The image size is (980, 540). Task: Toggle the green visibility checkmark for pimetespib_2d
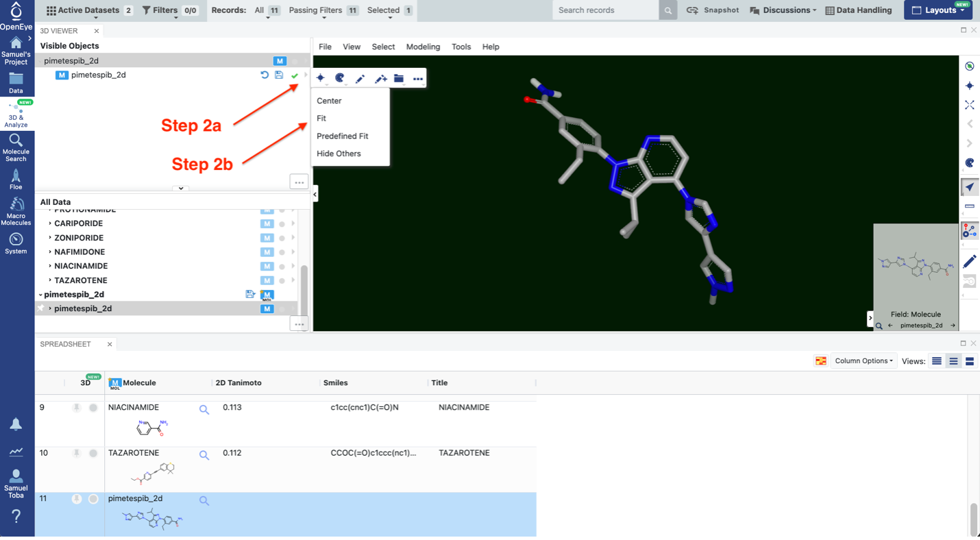(x=295, y=75)
